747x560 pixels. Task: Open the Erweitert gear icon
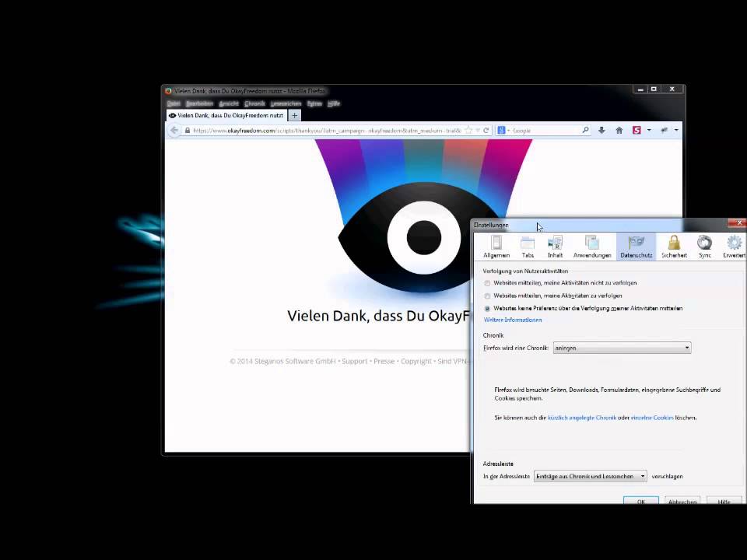tap(734, 247)
